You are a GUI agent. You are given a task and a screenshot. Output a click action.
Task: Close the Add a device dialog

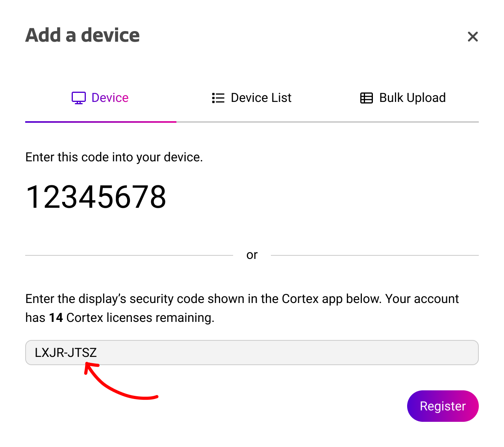[x=472, y=37]
